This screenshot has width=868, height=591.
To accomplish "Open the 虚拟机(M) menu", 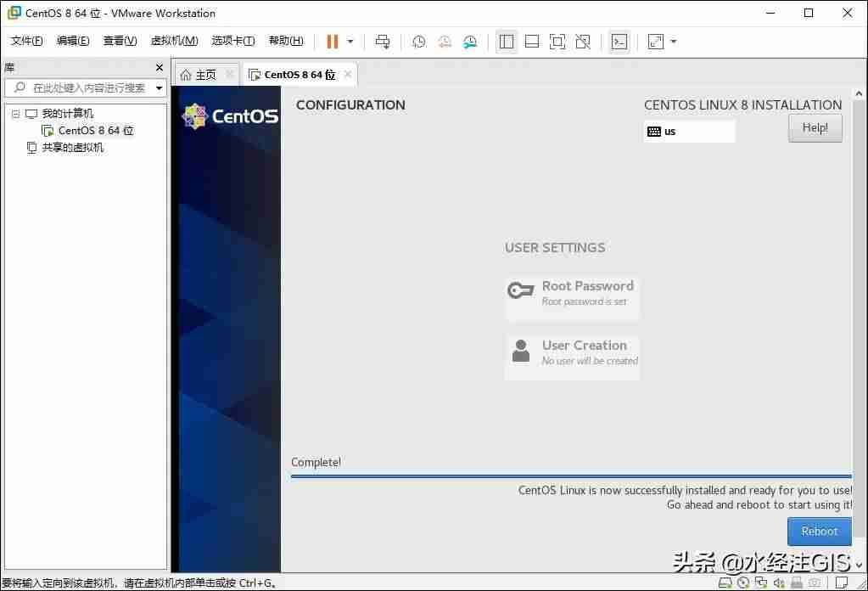I will coord(175,41).
